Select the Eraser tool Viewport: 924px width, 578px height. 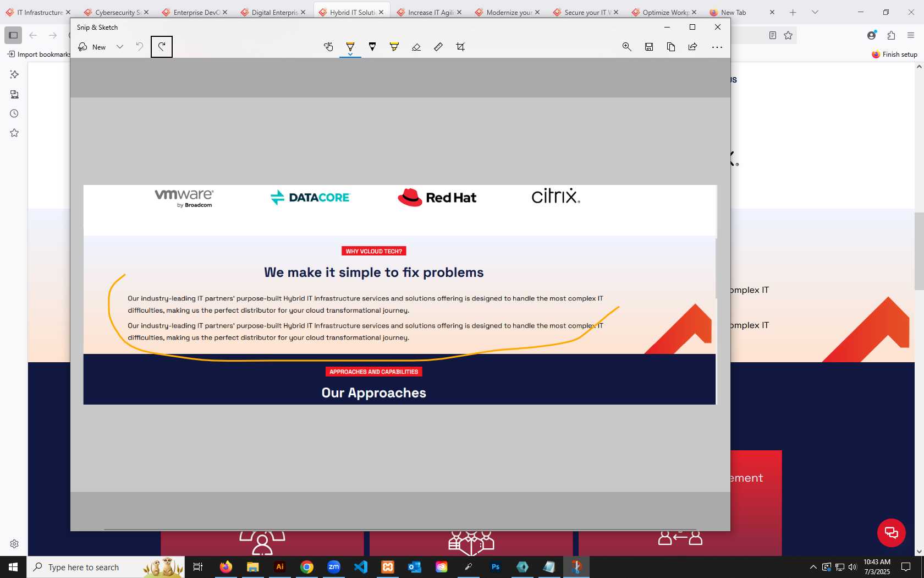tap(416, 47)
